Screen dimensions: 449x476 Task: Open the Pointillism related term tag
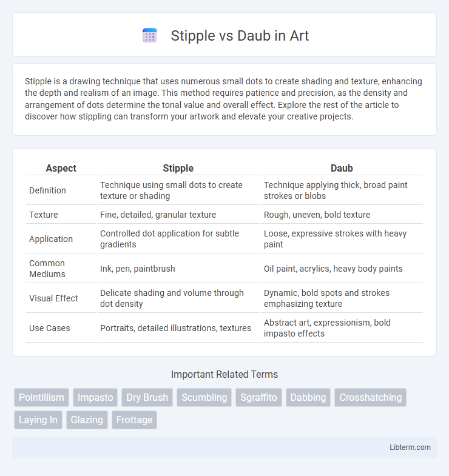point(41,397)
